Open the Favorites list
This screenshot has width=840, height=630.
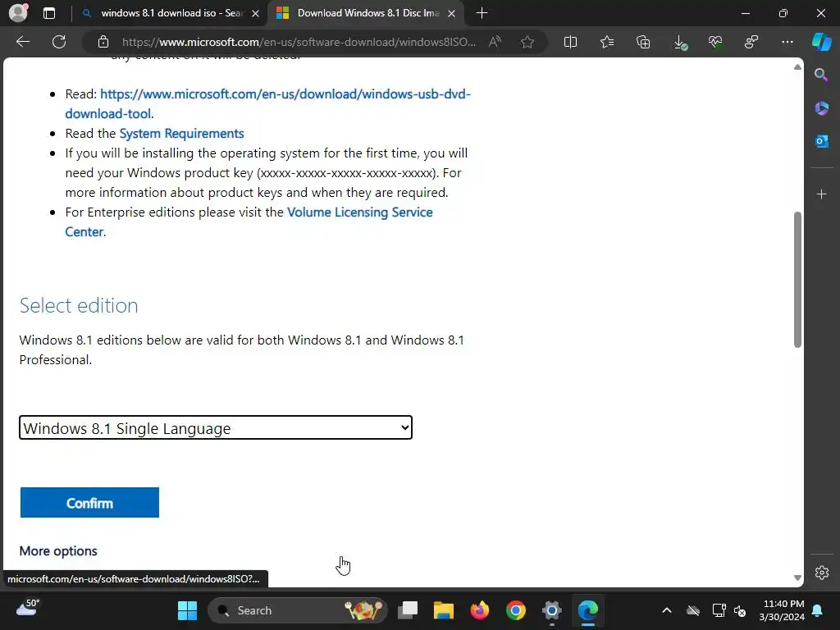(607, 42)
